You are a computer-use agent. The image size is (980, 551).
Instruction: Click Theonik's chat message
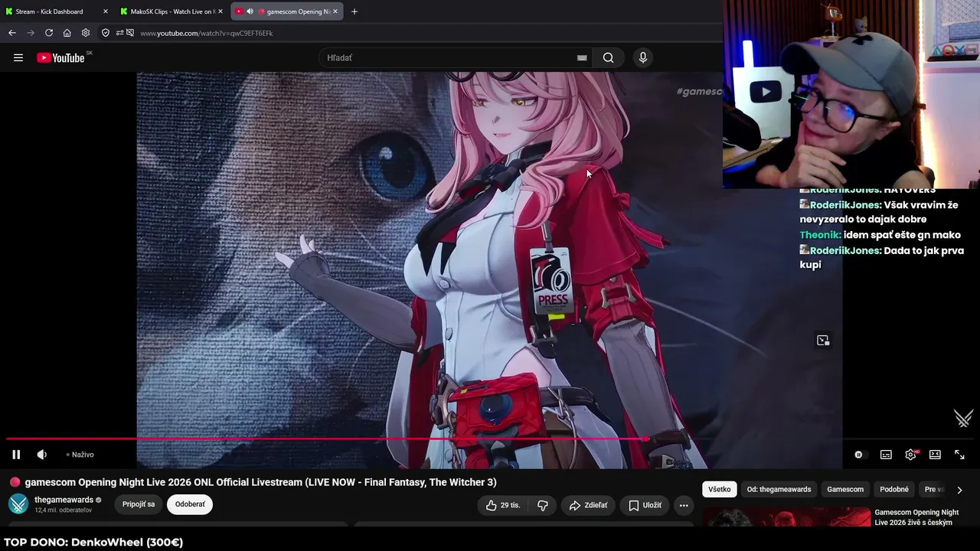[x=880, y=235]
